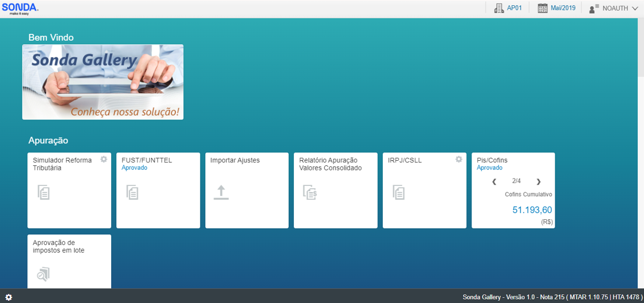644x303 pixels.
Task: Open the FUST/FUNTTEL tile title
Action: [x=147, y=160]
